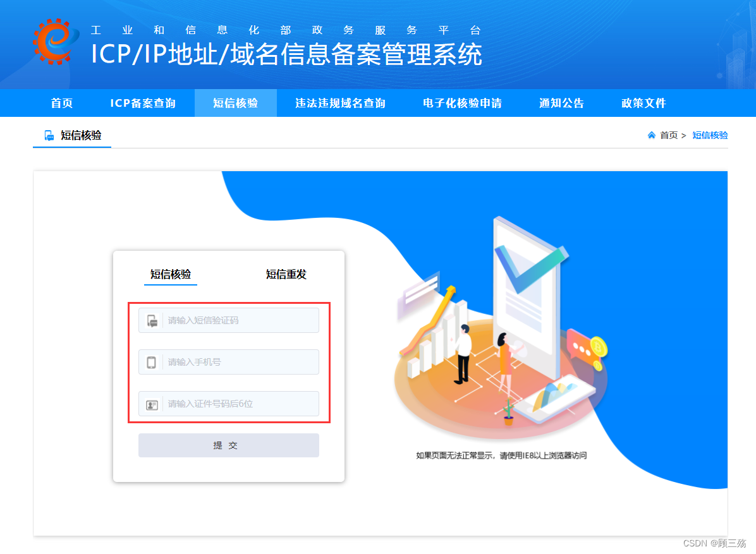Open 电子化核验申请 menu item
Screen dimensions: 756x554
pyautogui.click(x=462, y=103)
